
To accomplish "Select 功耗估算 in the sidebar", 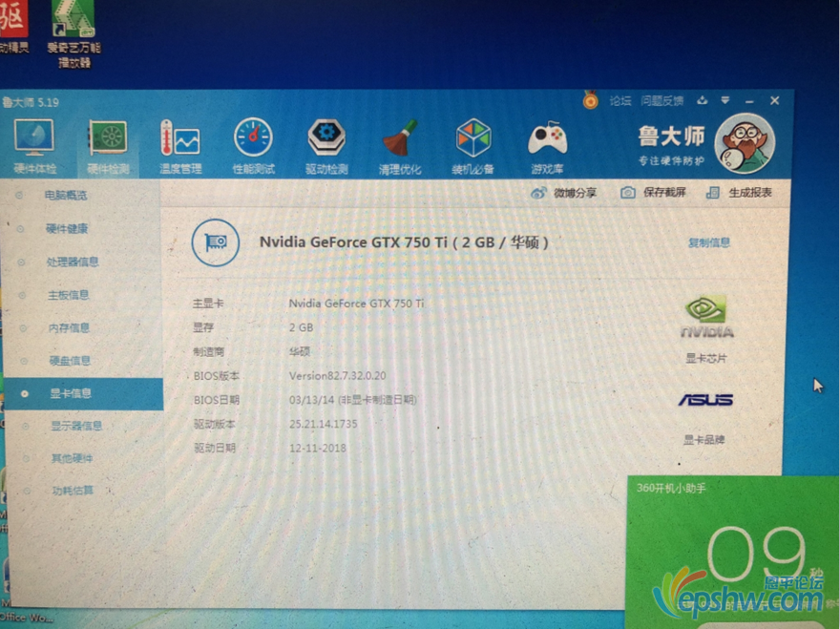I will pyautogui.click(x=73, y=491).
